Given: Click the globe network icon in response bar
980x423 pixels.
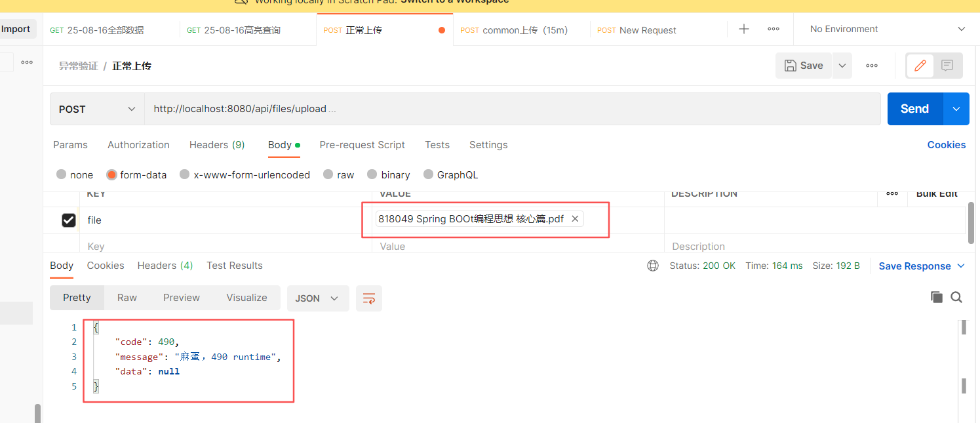Looking at the screenshot, I should coord(653,266).
